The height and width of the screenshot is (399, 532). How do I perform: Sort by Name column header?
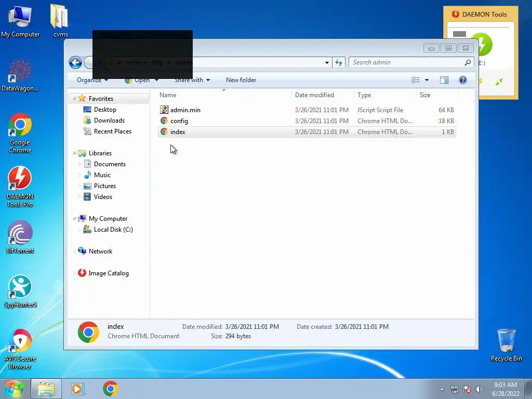point(224,95)
